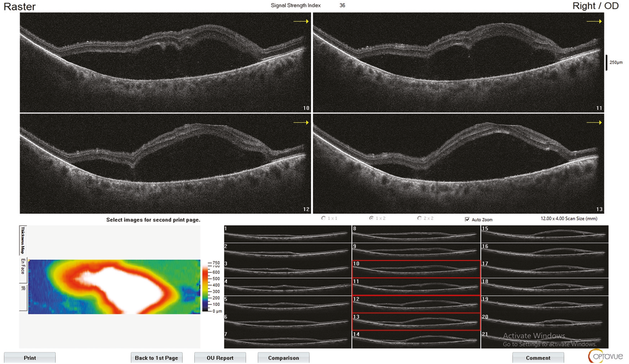Select raster scan thumbnail 9
Viewport: 629px width, 364px height.
(416, 252)
